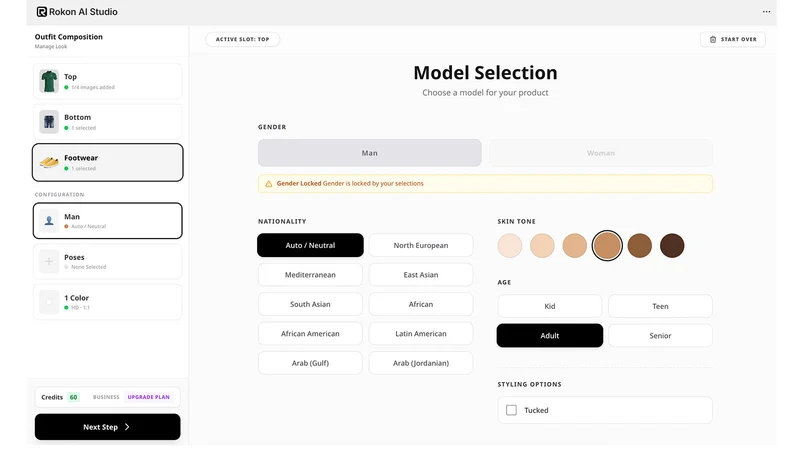Click the yellow sneaker thumbnail in Footwear
The height and width of the screenshot is (450, 800).
click(49, 162)
